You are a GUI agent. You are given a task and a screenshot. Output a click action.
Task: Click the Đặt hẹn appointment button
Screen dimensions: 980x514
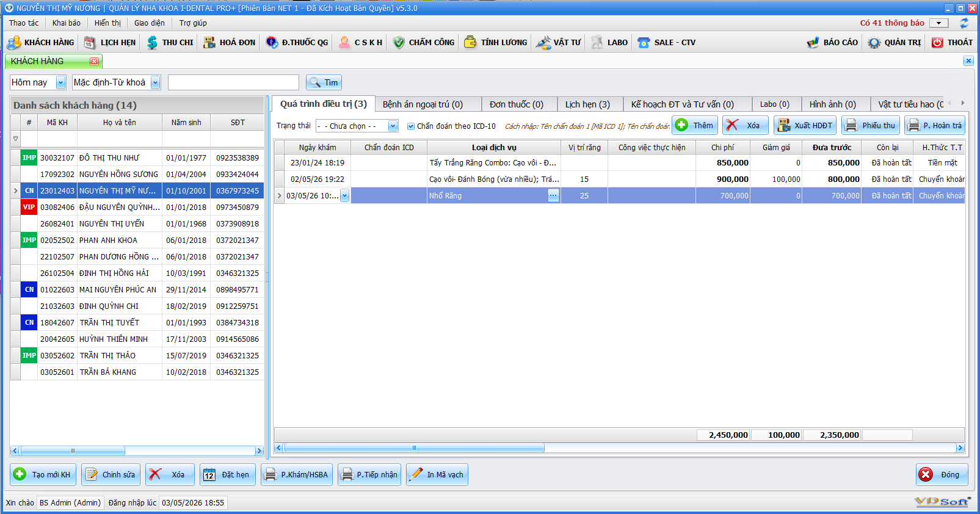coord(228,474)
